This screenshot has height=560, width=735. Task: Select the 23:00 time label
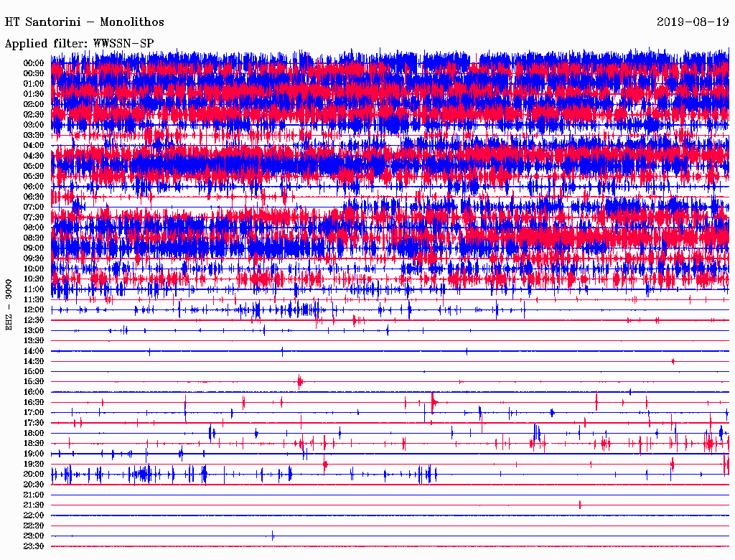(x=34, y=536)
